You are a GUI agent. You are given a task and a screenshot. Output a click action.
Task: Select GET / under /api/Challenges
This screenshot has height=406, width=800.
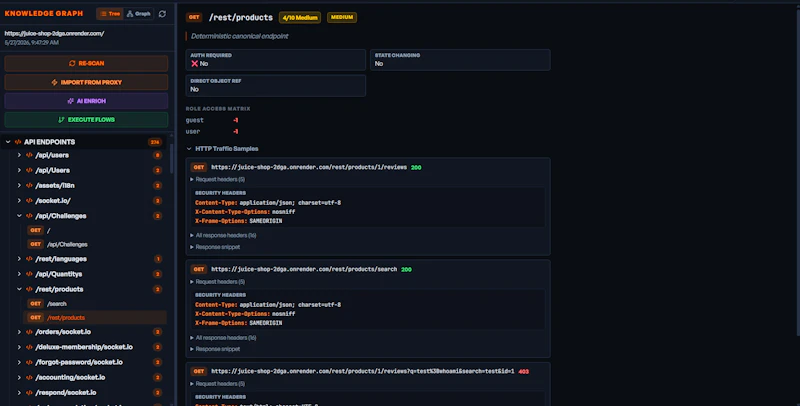[96, 231]
